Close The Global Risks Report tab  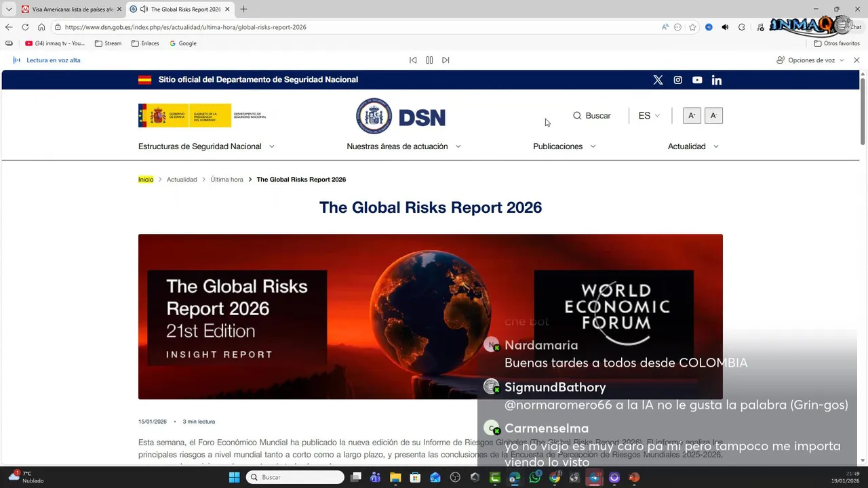click(227, 9)
